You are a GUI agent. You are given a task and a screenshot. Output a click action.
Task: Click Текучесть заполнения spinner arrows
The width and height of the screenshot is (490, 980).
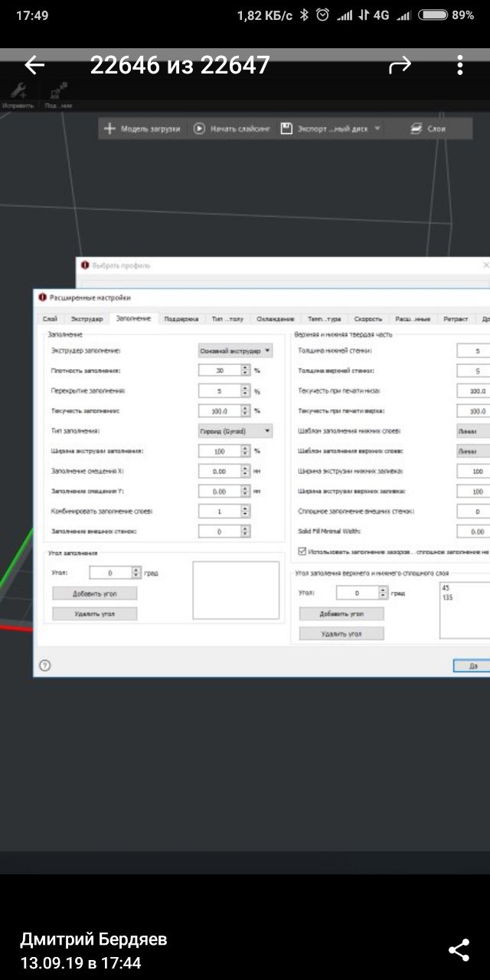tap(246, 411)
